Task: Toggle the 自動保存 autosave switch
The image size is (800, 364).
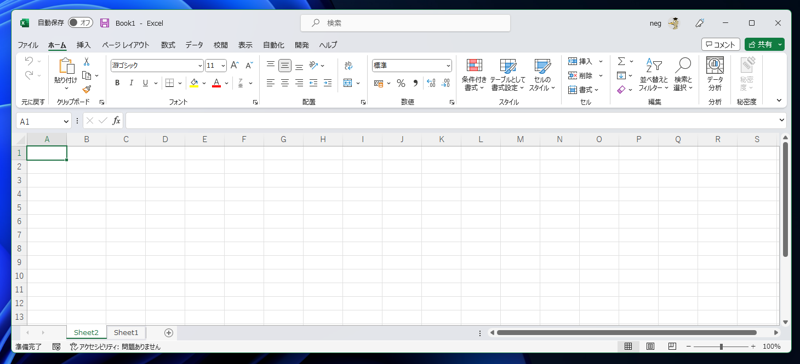Action: (81, 23)
